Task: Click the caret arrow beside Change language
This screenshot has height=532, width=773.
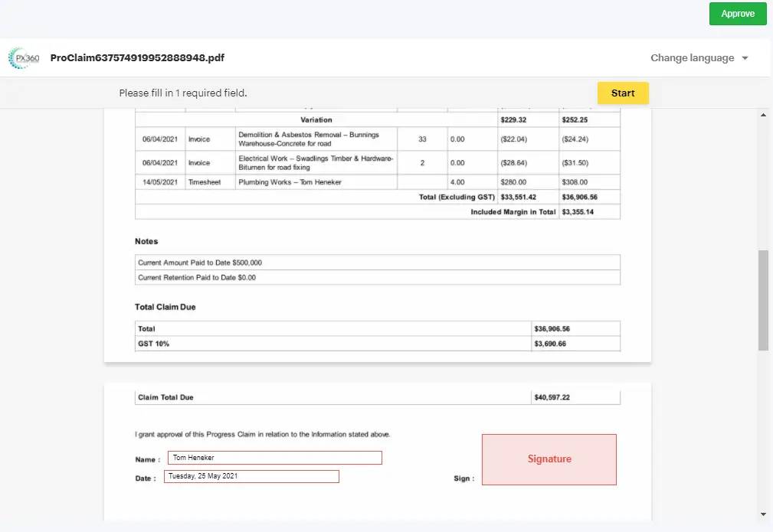Action: pyautogui.click(x=745, y=58)
